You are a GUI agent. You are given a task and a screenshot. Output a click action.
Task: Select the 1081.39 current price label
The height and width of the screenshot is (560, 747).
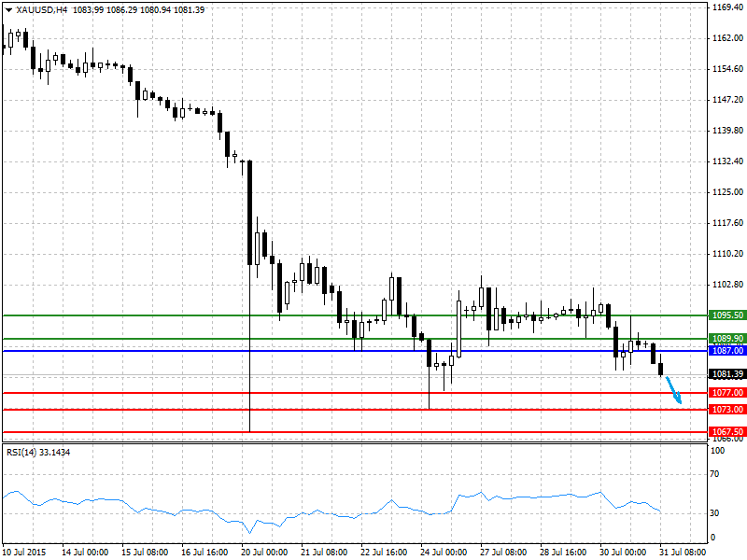(727, 374)
